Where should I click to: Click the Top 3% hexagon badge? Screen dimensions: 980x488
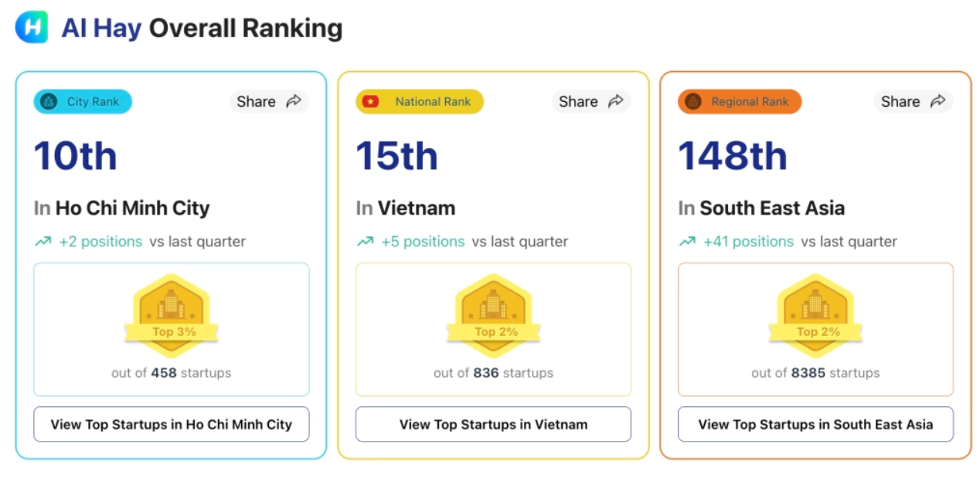pyautogui.click(x=172, y=314)
